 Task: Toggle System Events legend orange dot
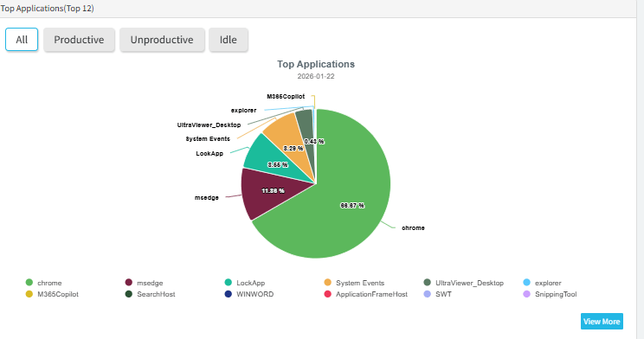(328, 283)
